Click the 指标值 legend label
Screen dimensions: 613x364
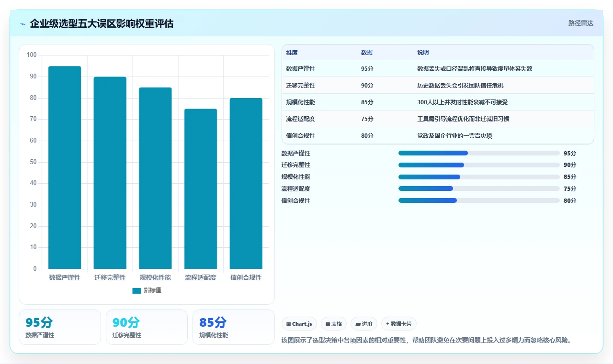click(x=152, y=290)
